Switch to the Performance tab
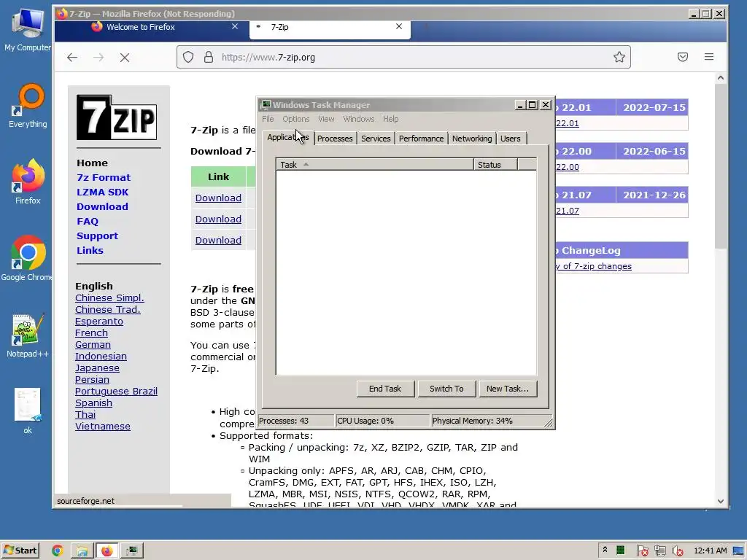This screenshot has height=560, width=747. tap(421, 139)
